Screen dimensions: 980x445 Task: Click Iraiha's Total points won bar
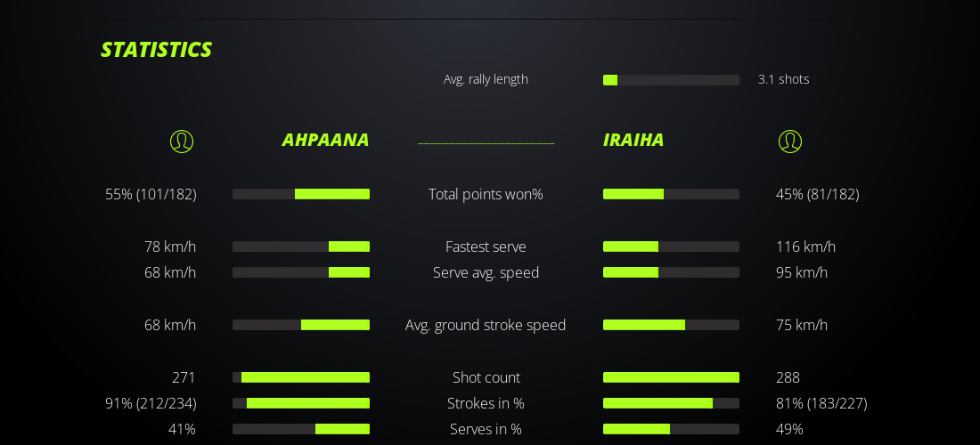click(x=671, y=194)
